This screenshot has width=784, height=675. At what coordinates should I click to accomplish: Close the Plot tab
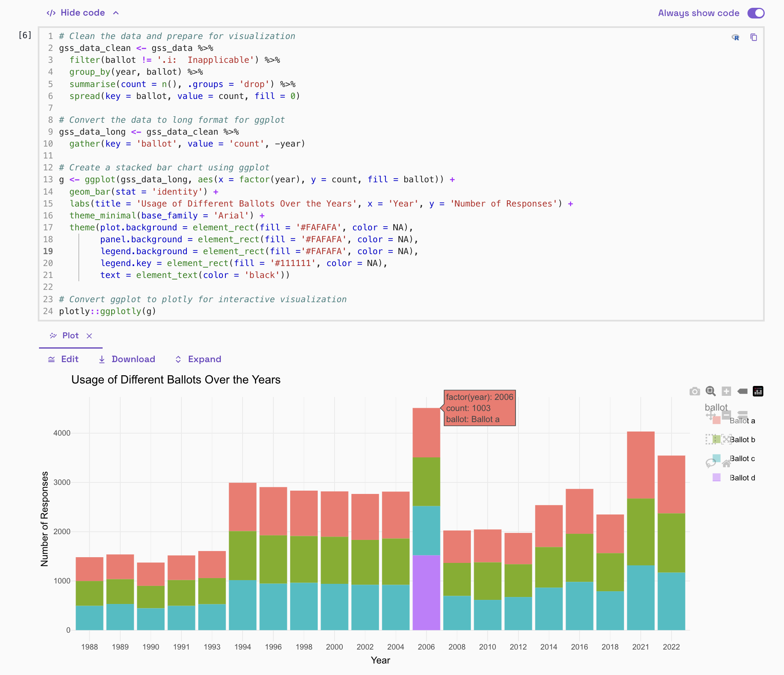89,336
